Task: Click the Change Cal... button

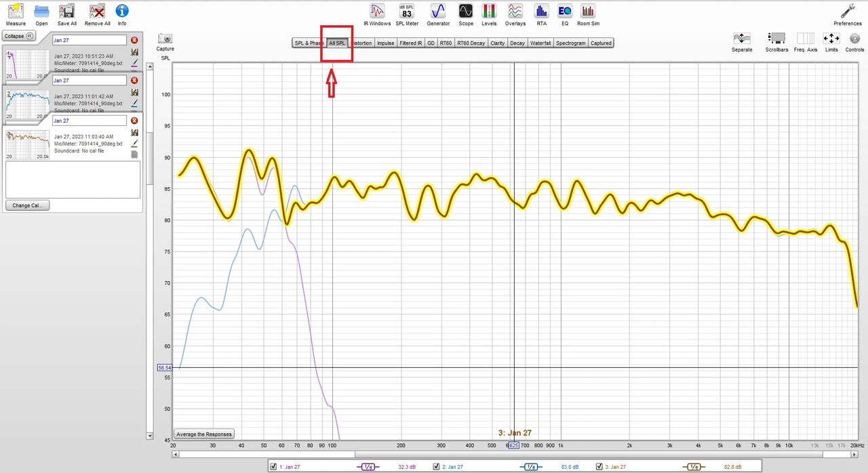Action: tap(28, 205)
